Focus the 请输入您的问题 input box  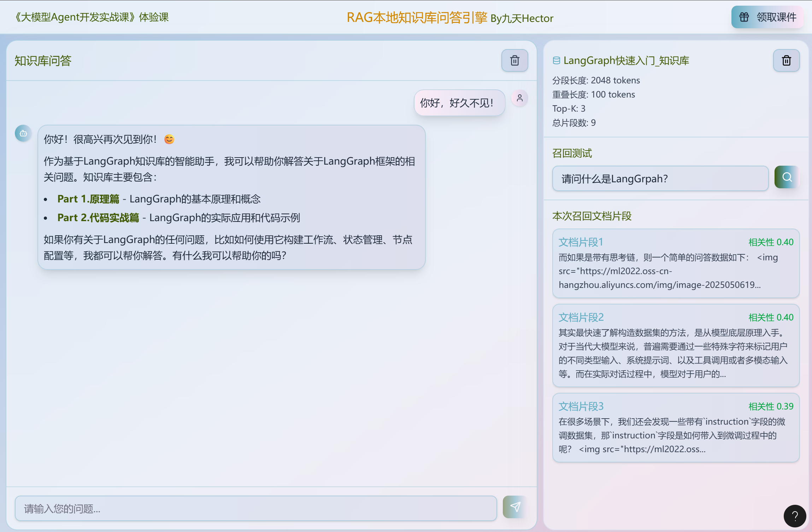point(256,508)
